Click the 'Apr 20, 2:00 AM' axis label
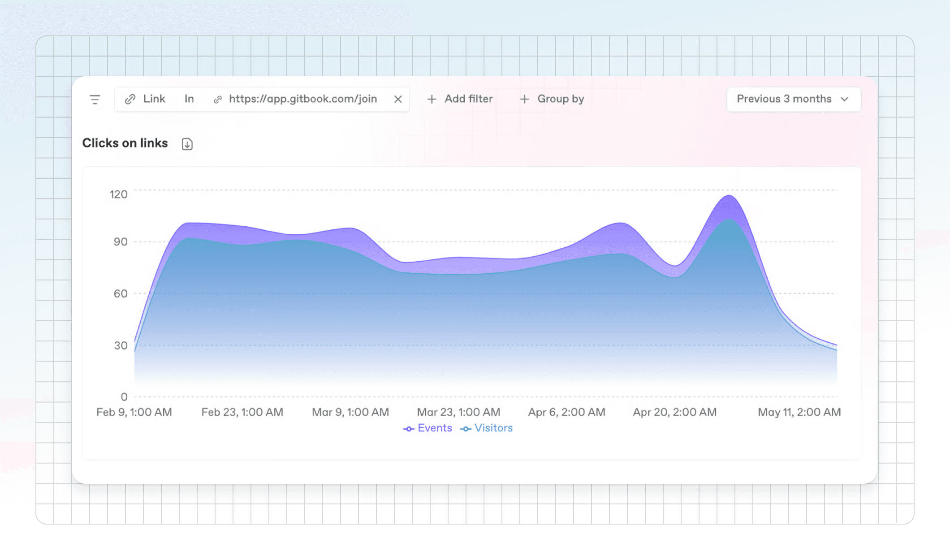 pos(674,412)
